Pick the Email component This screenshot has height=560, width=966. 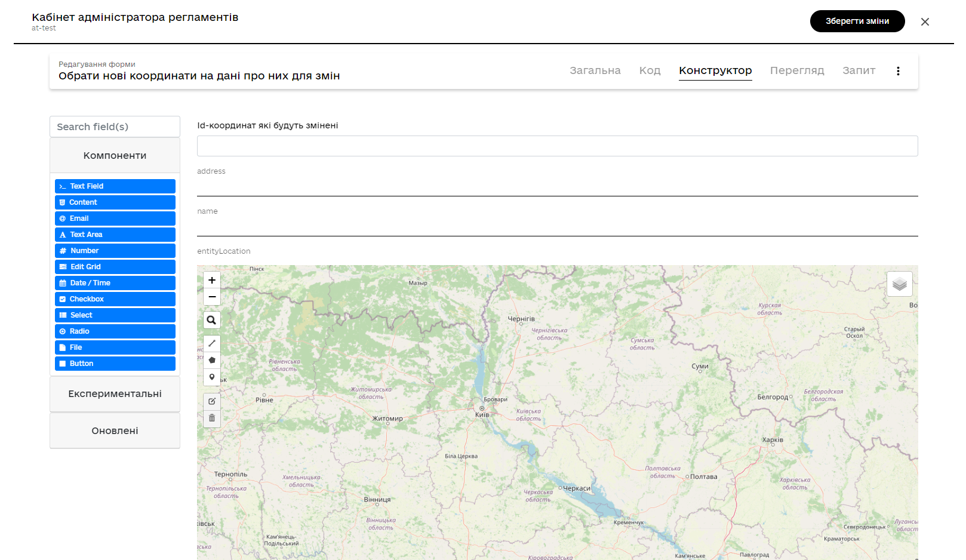point(115,219)
